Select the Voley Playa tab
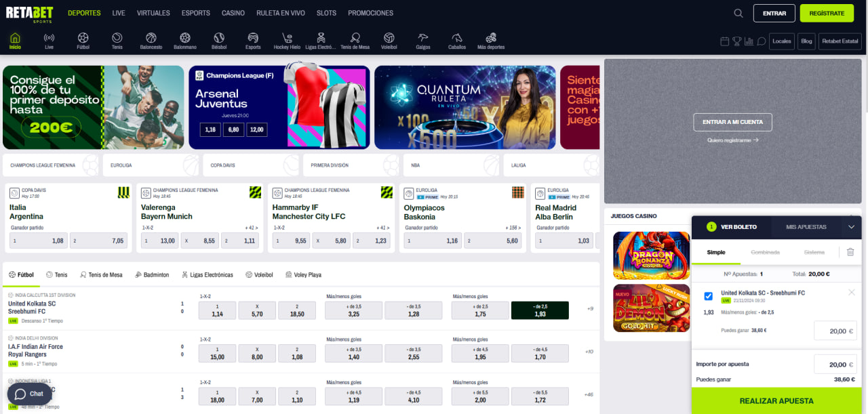This screenshot has width=868, height=414. (303, 275)
